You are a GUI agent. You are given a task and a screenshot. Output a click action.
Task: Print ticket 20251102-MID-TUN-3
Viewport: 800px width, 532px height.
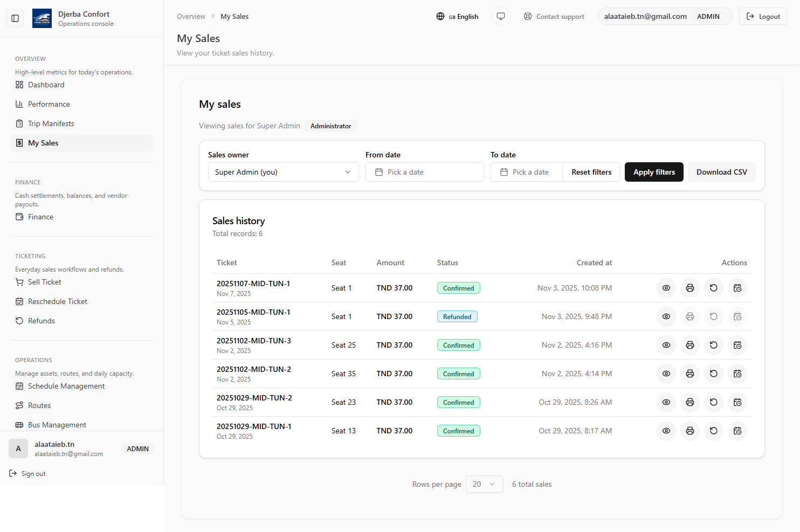tap(690, 345)
